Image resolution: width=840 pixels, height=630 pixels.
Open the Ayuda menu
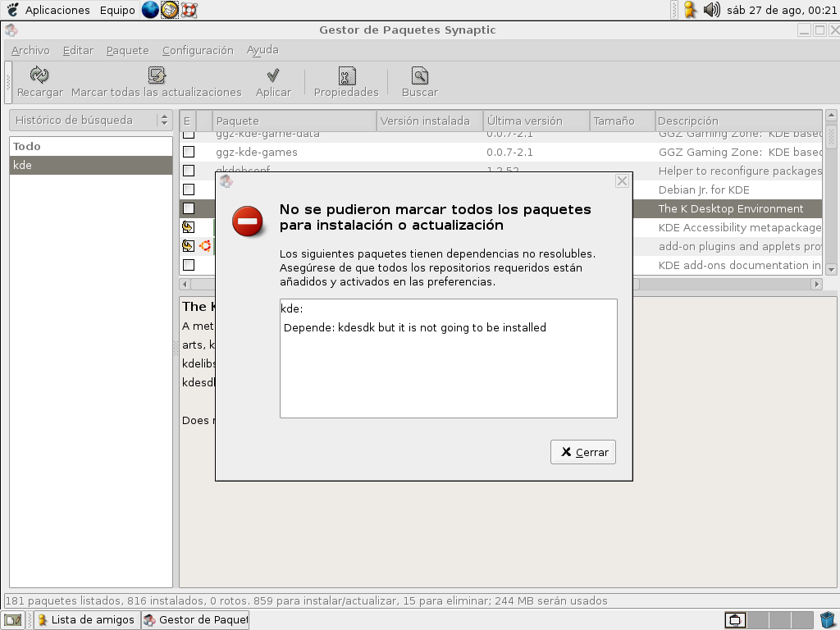[262, 50]
